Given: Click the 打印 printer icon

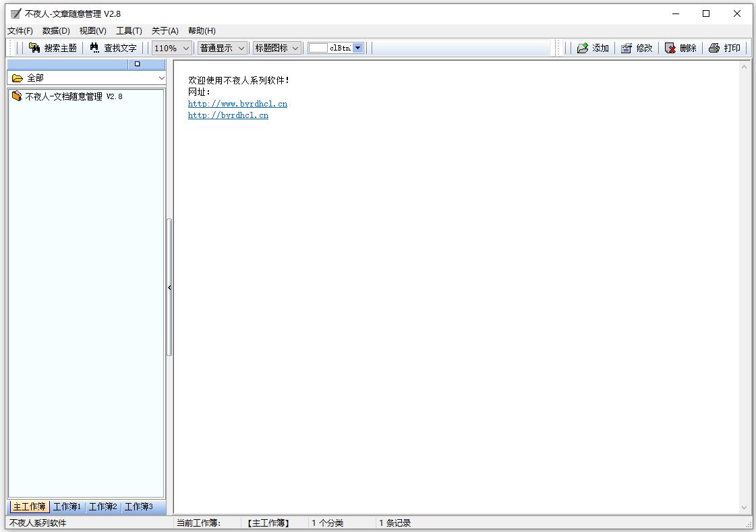Looking at the screenshot, I should point(714,48).
